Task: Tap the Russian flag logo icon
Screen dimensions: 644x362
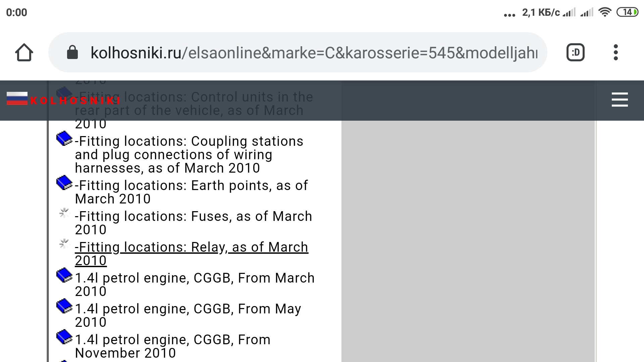Action: coord(17,99)
